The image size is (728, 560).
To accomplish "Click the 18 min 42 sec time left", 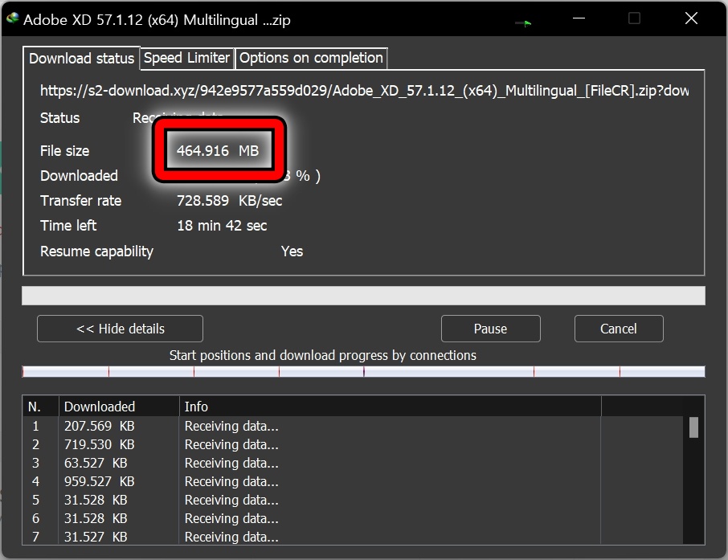I will [x=222, y=226].
